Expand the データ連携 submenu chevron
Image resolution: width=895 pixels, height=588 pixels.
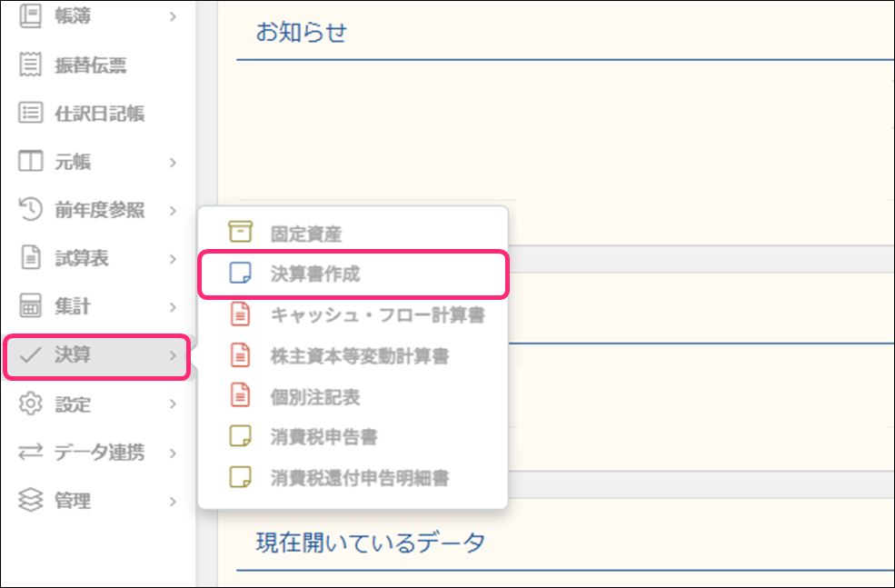173,453
